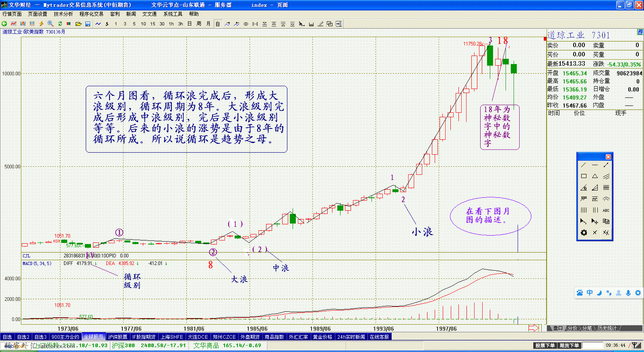Open the 帮助 menu

194,14
